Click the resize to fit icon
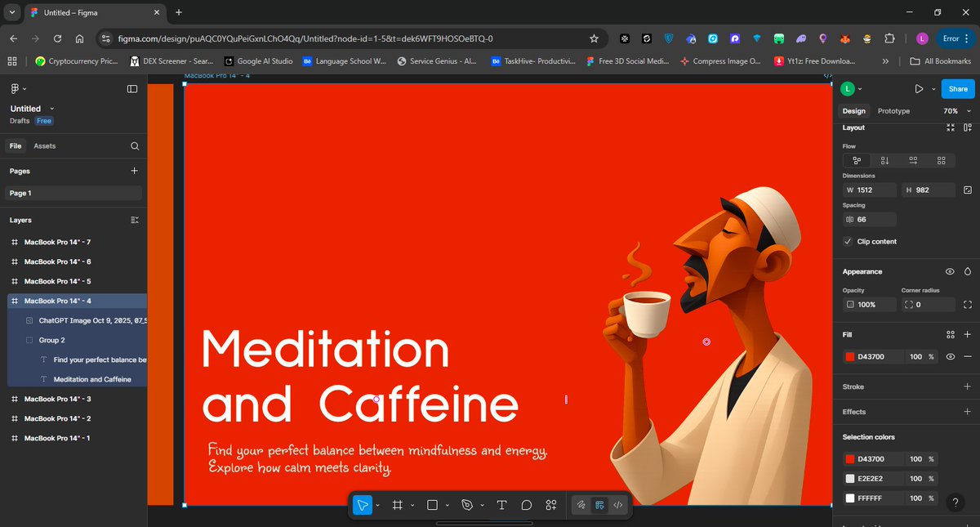The height and width of the screenshot is (527, 980). click(951, 127)
